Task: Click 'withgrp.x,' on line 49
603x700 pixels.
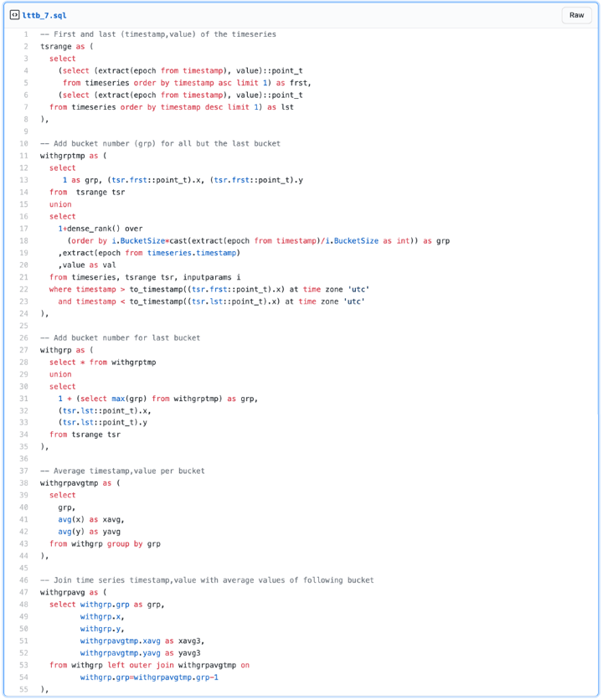Action: tap(102, 616)
